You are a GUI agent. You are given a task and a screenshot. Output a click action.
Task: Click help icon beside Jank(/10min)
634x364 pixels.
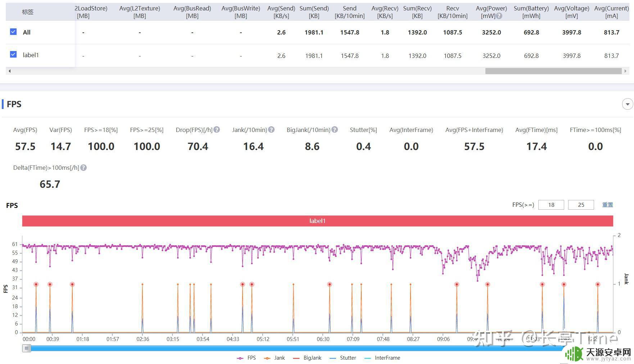point(271,129)
